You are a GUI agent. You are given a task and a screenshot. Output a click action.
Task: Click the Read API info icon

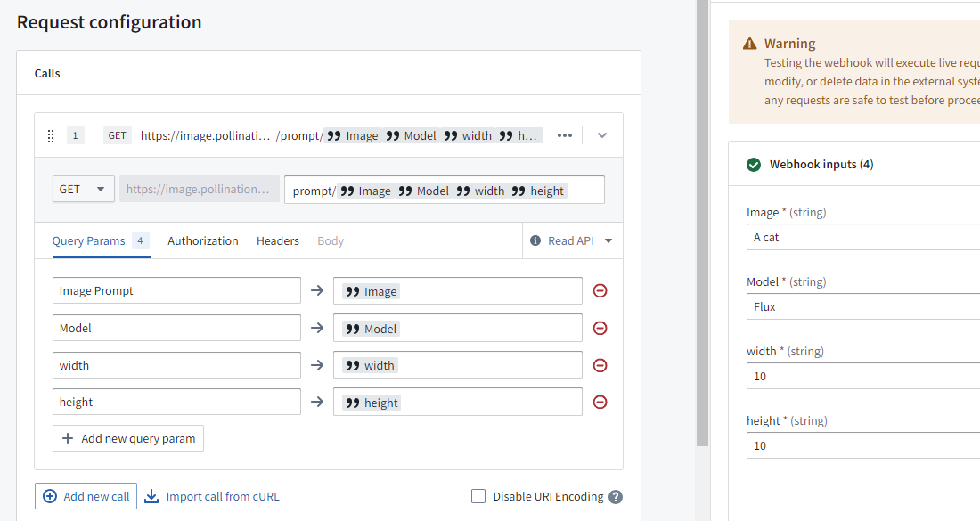click(535, 240)
